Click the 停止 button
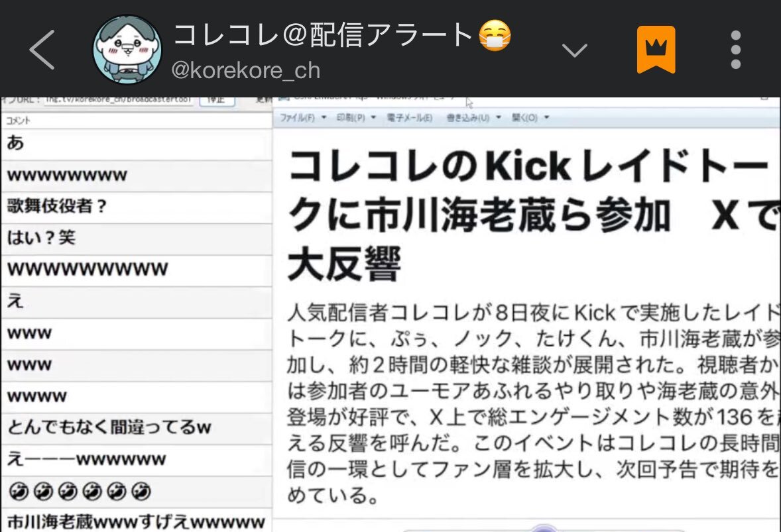 pyautogui.click(x=217, y=100)
